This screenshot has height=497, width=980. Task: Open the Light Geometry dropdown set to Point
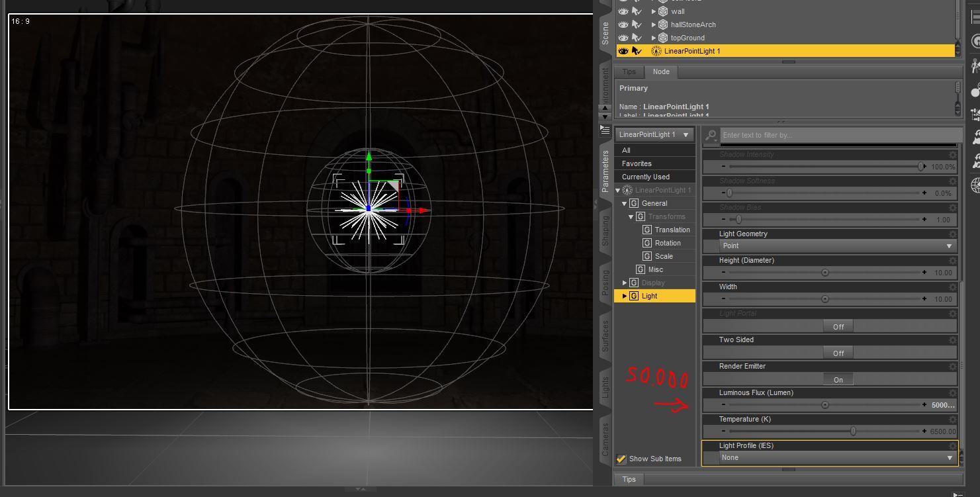[838, 246]
